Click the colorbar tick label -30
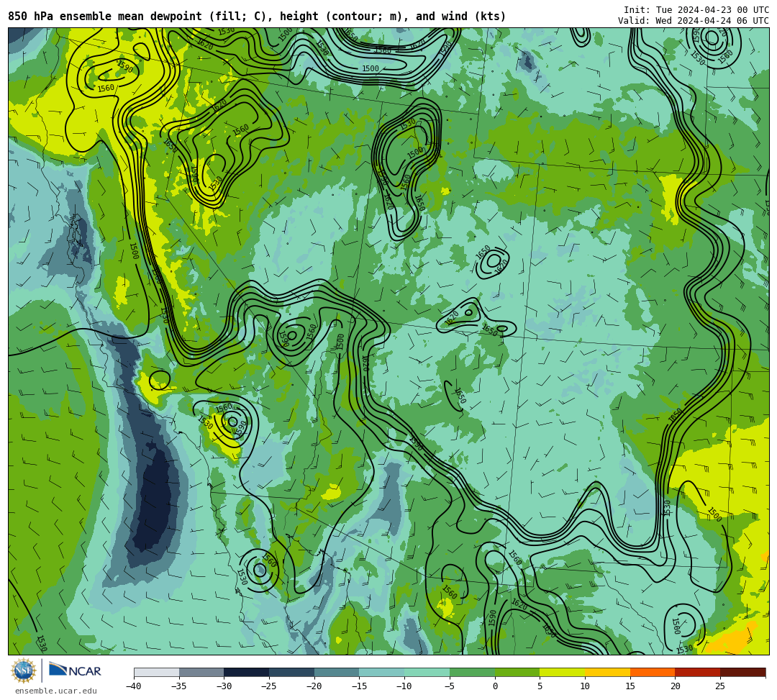 click(224, 686)
